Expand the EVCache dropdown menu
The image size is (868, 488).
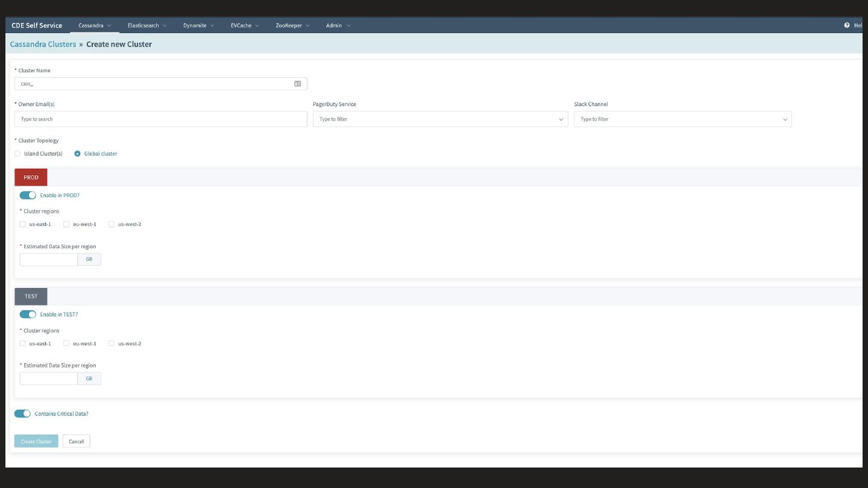tap(244, 25)
